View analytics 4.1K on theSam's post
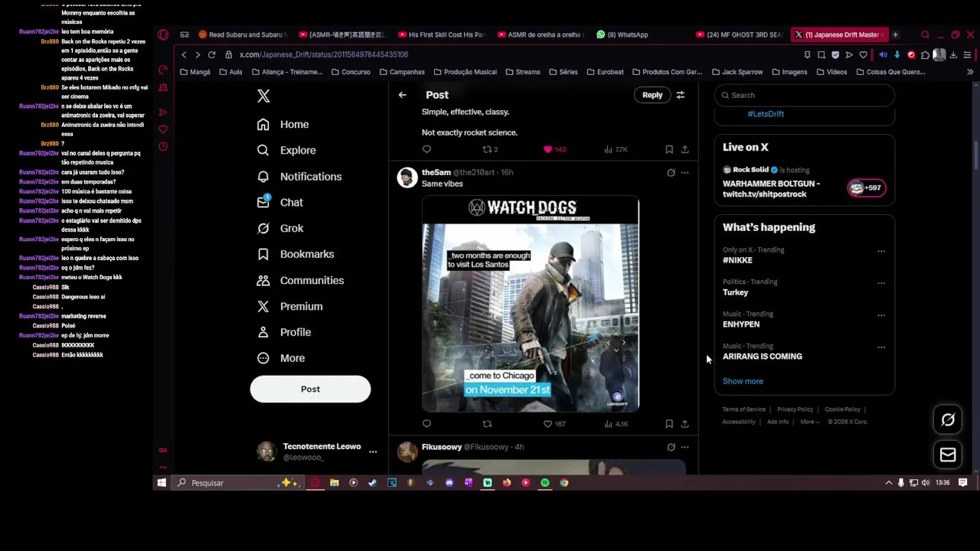Image resolution: width=980 pixels, height=551 pixels. [x=616, y=424]
